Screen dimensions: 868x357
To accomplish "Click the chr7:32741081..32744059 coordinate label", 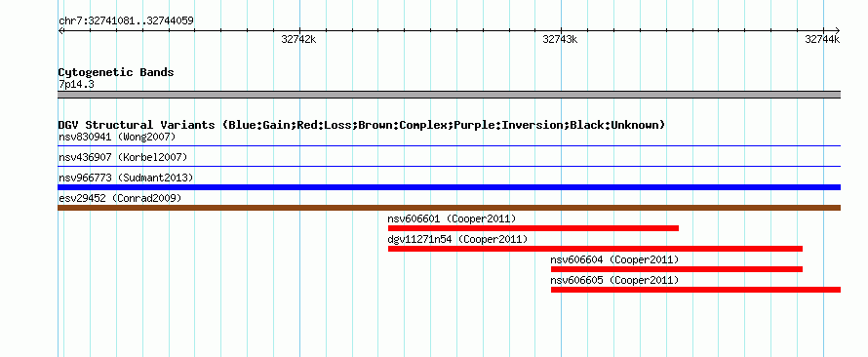I will click(126, 21).
